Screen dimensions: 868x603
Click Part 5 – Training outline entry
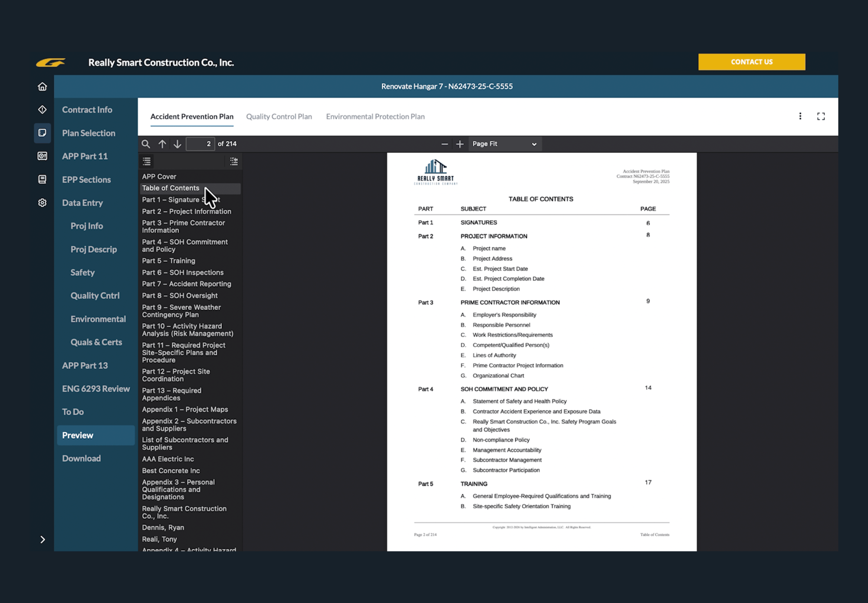(x=168, y=261)
